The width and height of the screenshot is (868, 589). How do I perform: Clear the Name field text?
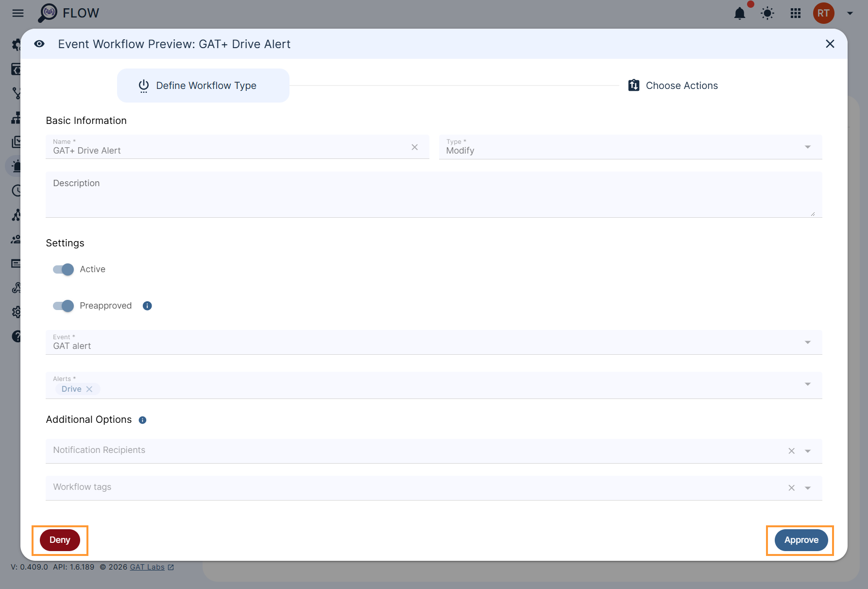click(414, 147)
